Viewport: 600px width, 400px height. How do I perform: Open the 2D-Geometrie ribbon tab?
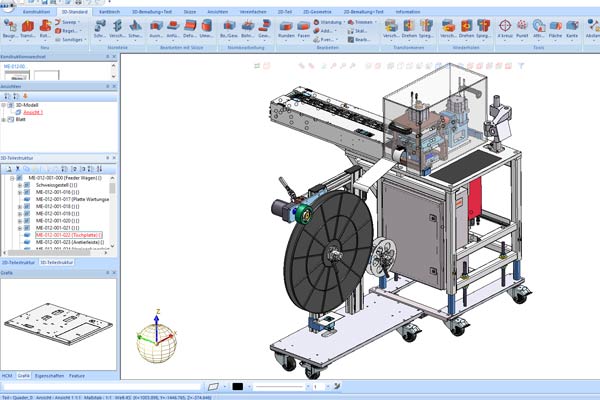coord(317,12)
